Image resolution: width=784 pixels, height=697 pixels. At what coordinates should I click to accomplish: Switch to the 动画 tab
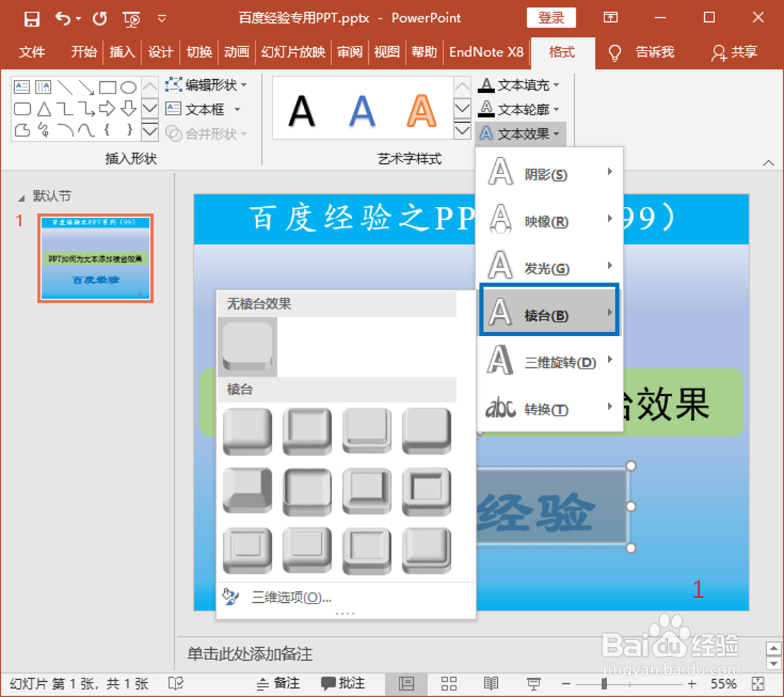[x=236, y=51]
